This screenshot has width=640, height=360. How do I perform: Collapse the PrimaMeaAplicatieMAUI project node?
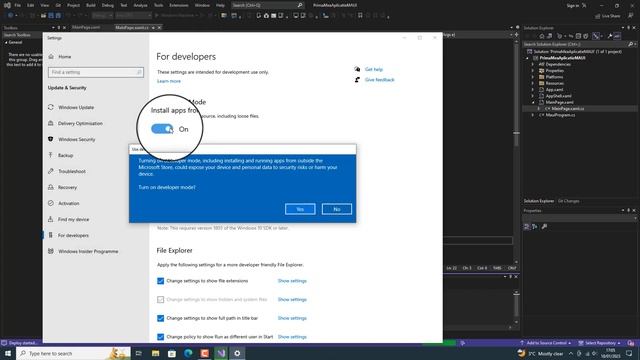click(527, 58)
